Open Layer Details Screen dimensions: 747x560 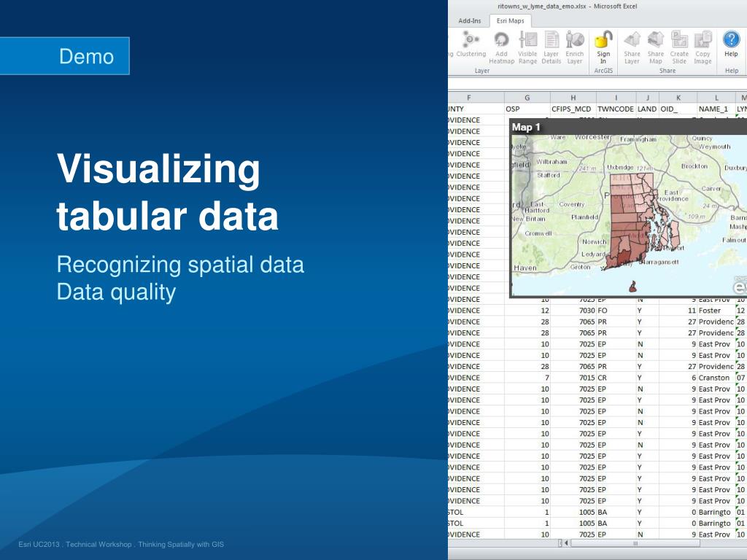pos(551,47)
